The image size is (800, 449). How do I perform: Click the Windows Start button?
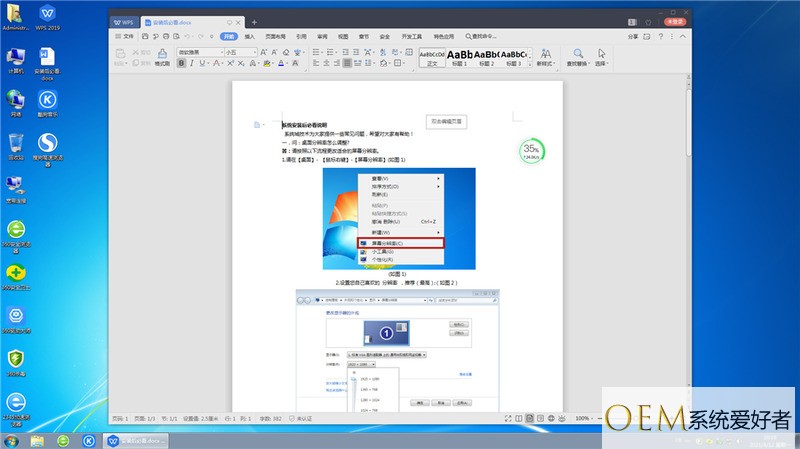[x=12, y=439]
